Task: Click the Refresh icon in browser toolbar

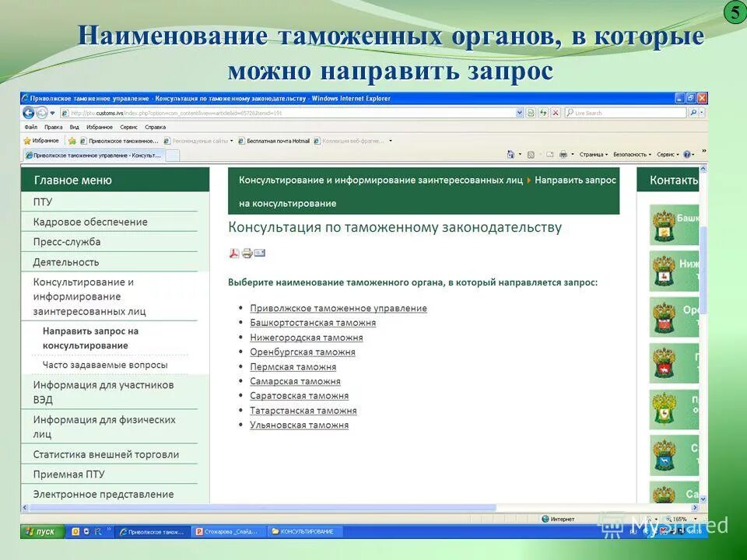Action: 542,113
